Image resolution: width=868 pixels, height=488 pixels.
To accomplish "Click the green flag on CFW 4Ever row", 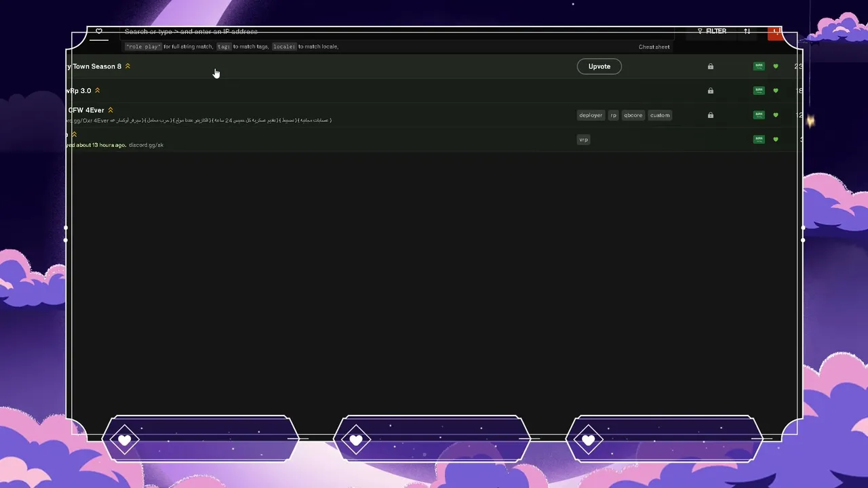I will point(759,115).
